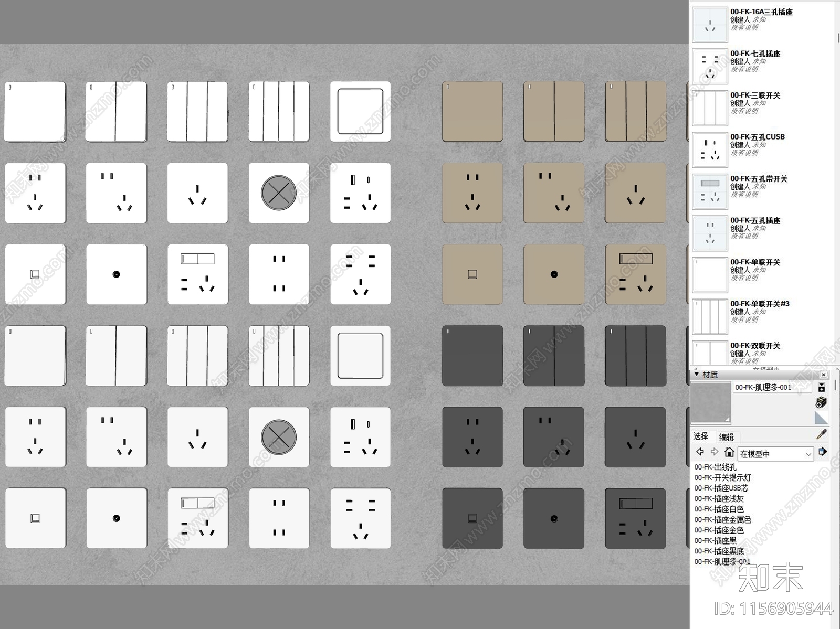840x629 pixels.
Task: Click the In Model home icon
Action: click(x=729, y=452)
